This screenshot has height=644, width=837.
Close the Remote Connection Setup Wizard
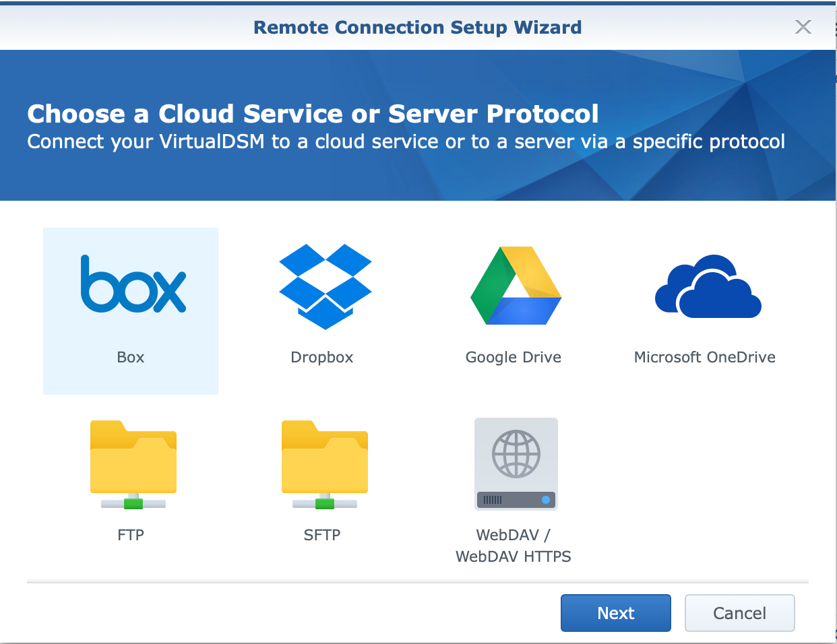point(803,27)
